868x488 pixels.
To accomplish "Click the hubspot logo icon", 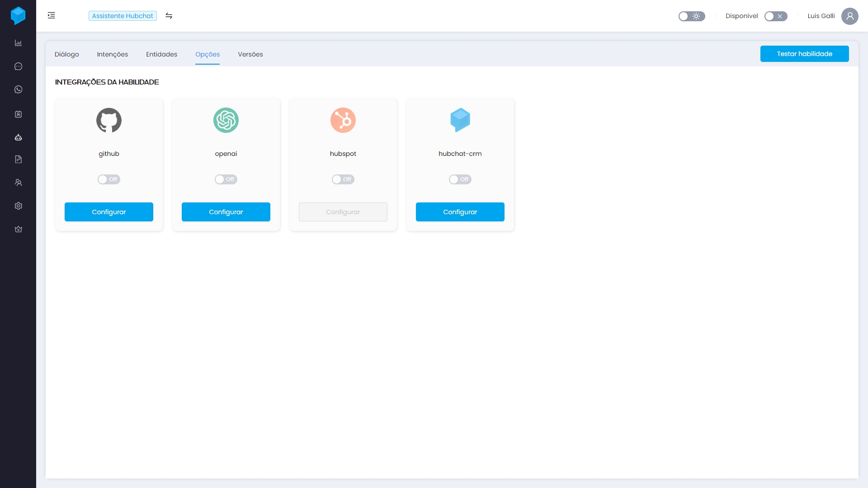I will [343, 120].
